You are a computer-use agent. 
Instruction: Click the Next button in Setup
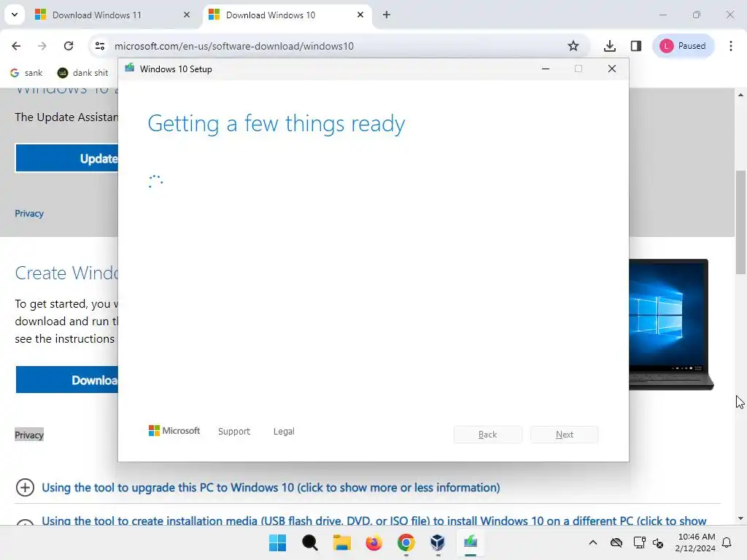(565, 435)
